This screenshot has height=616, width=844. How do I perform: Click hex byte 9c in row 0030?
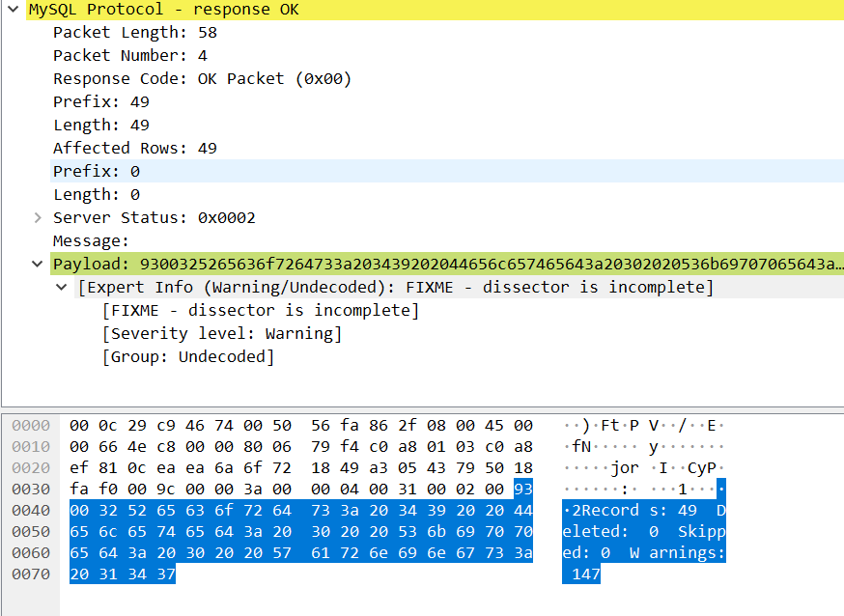pos(166,489)
